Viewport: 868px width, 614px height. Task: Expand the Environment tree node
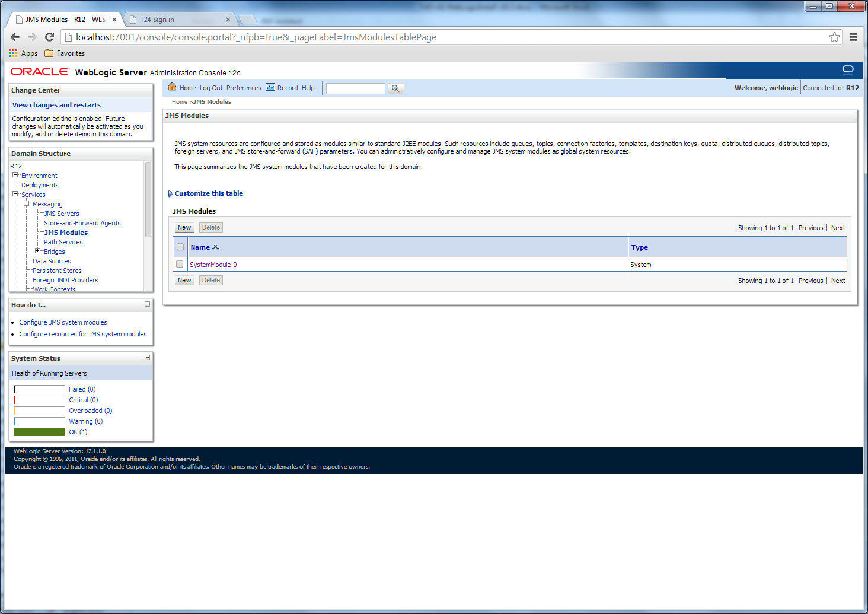point(15,175)
